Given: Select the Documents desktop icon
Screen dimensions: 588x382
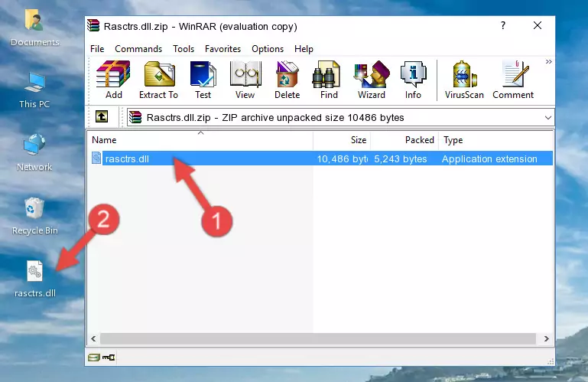Looking at the screenshot, I should tap(34, 28).
